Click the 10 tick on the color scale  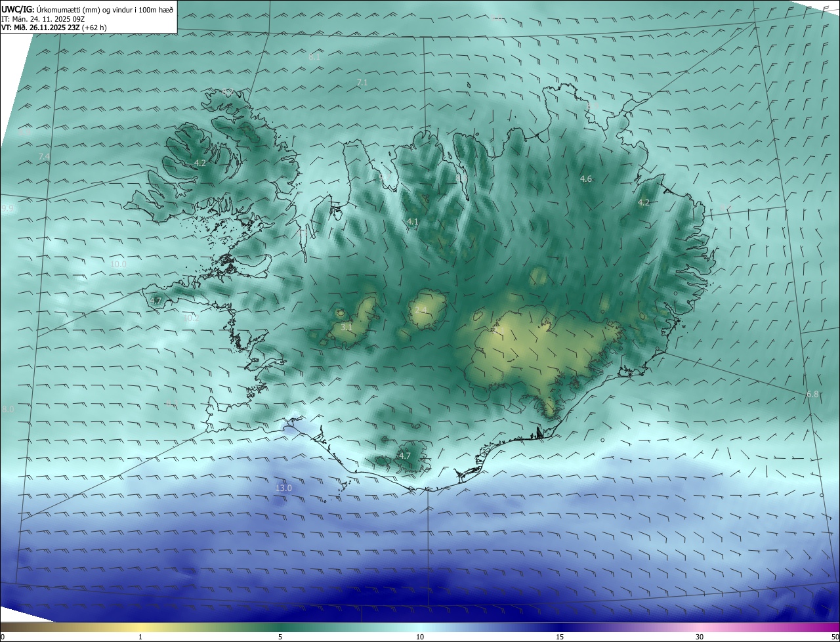click(420, 637)
